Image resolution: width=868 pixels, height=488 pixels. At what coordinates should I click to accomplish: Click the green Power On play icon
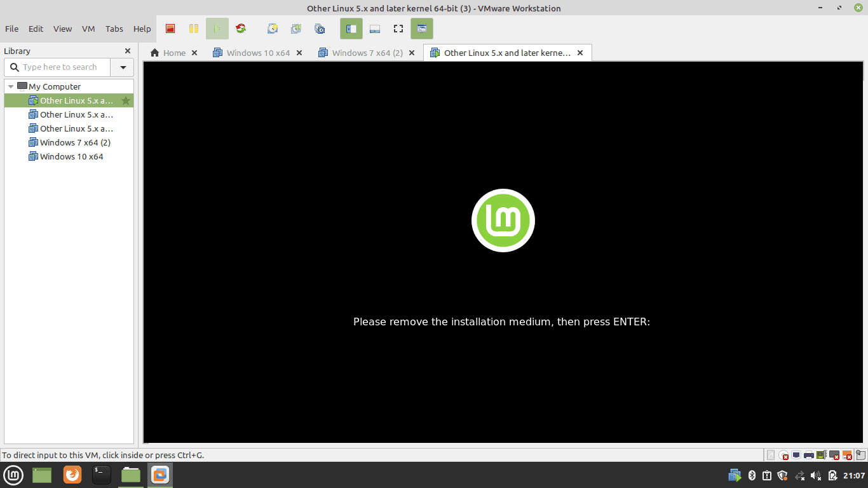tap(217, 29)
